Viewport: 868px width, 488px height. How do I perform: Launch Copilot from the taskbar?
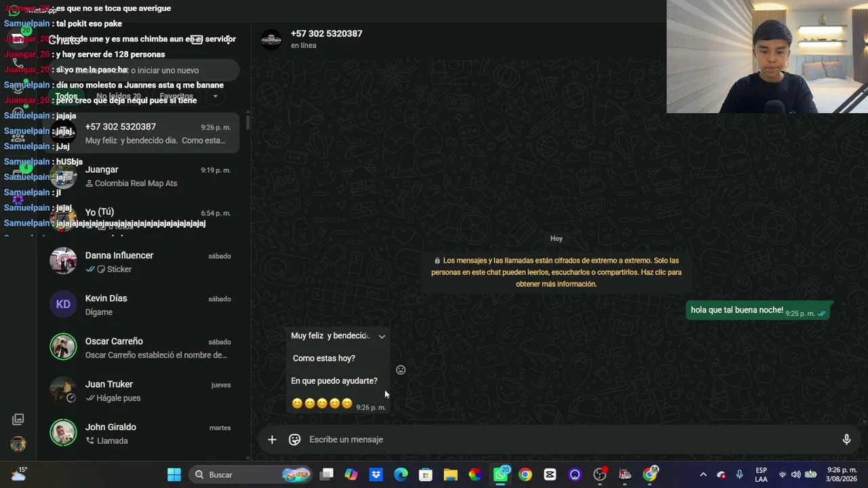tap(351, 474)
